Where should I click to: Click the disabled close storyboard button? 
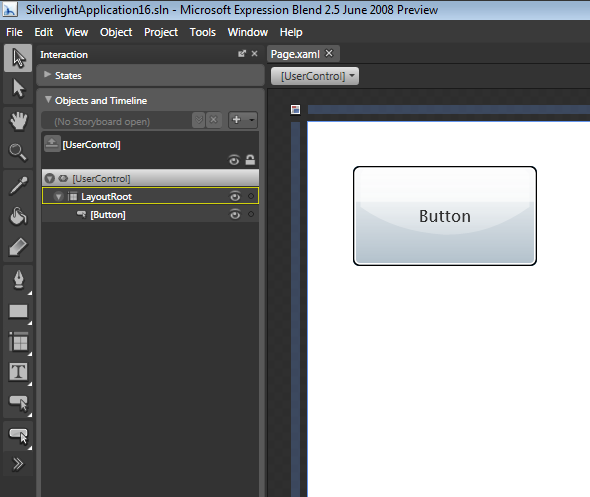click(214, 120)
